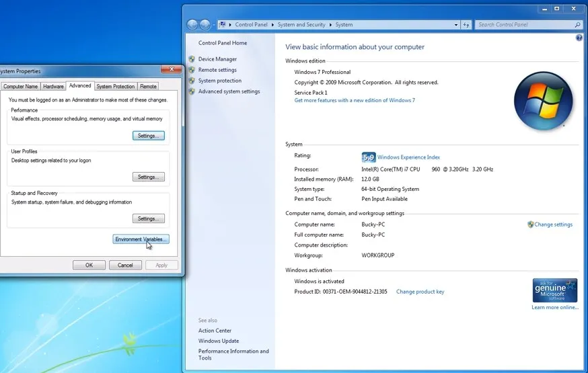Click the Back navigation arrow in Control Panel
The height and width of the screenshot is (373, 588).
coord(192,25)
